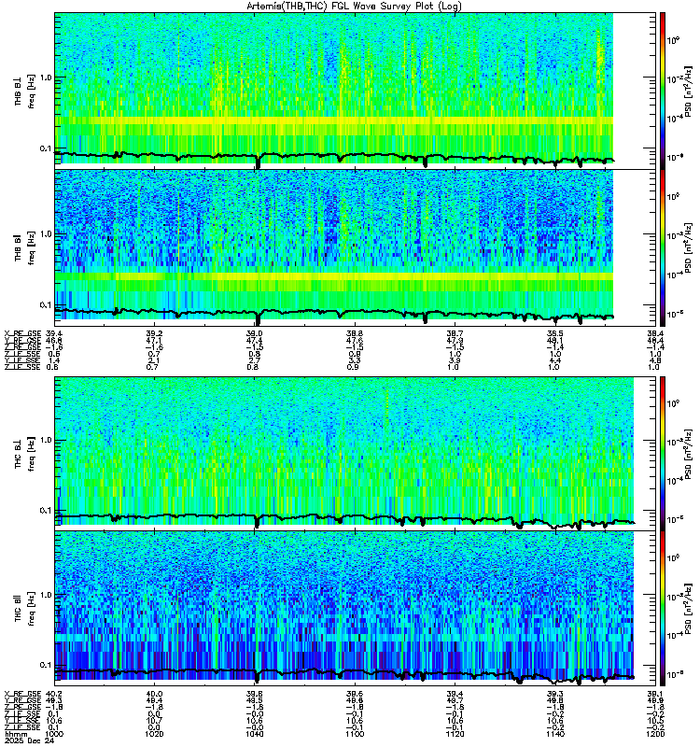Click the 1020 time tick label

click(154, 734)
